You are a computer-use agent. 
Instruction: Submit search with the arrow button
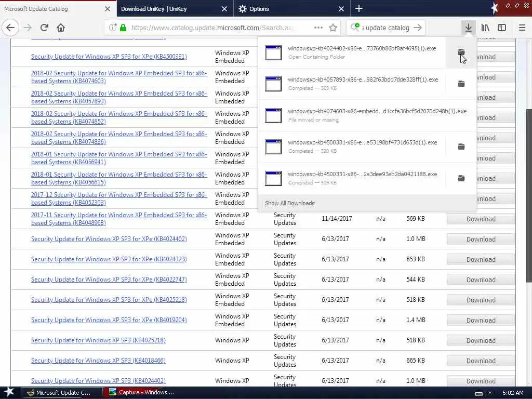pyautogui.click(x=418, y=28)
